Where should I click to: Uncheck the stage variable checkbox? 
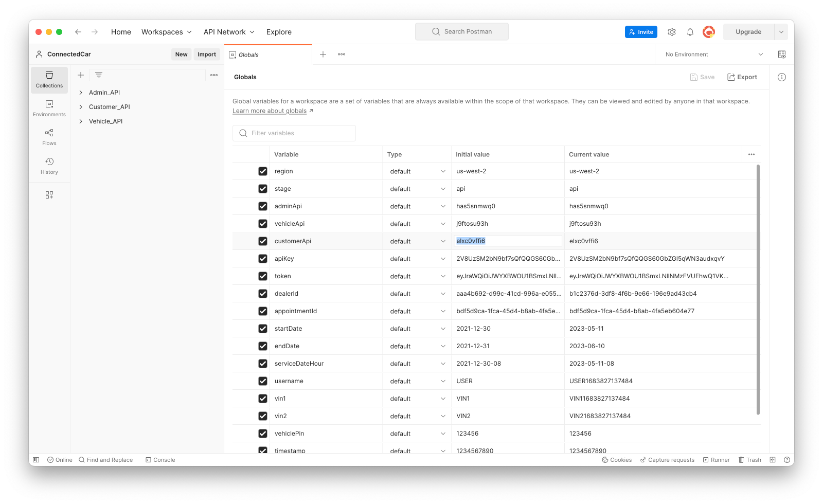click(263, 189)
